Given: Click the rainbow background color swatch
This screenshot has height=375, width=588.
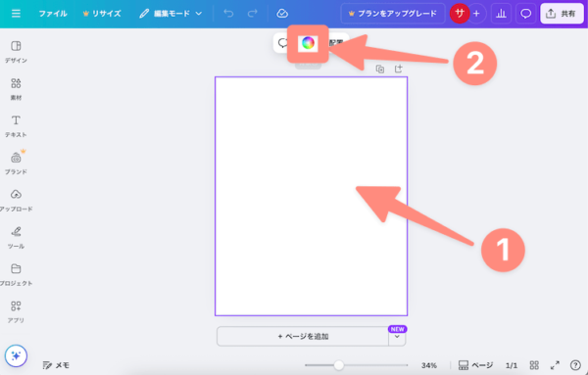Looking at the screenshot, I should click(308, 43).
